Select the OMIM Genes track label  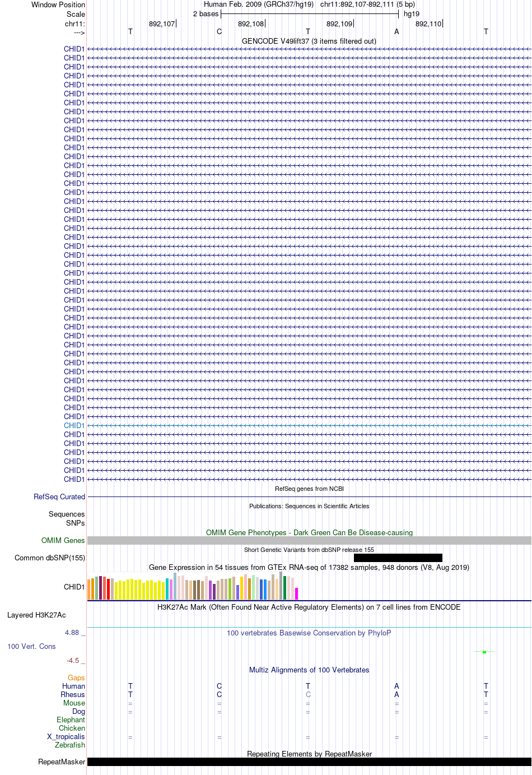63,540
